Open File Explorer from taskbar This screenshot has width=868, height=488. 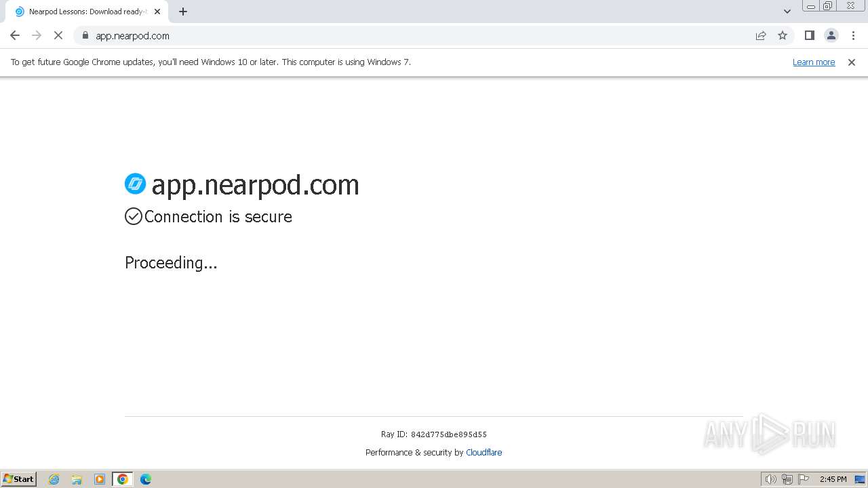coord(77,479)
